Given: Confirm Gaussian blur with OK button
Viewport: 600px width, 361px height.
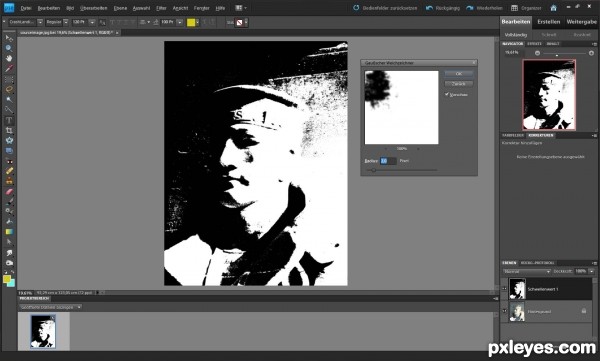Looking at the screenshot, I should pos(459,74).
